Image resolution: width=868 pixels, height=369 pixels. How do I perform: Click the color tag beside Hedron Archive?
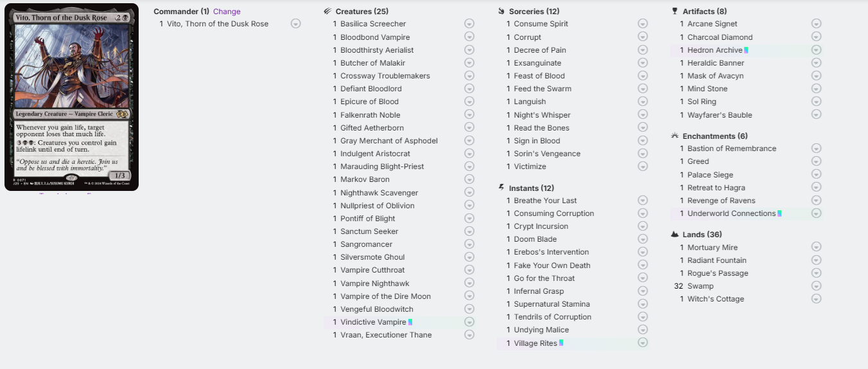point(746,50)
